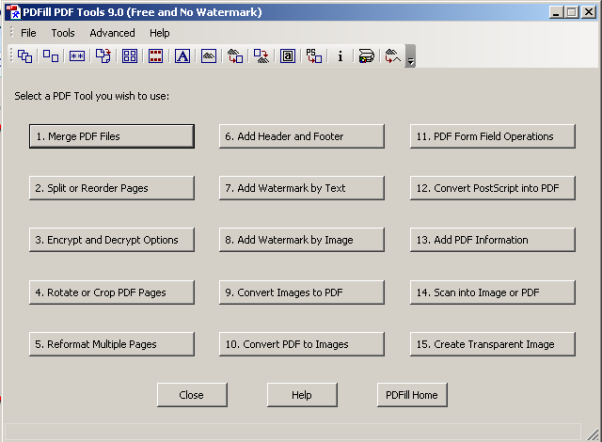The image size is (602, 442).
Task: Open 11. PDF Form Field Operations
Action: [x=493, y=136]
